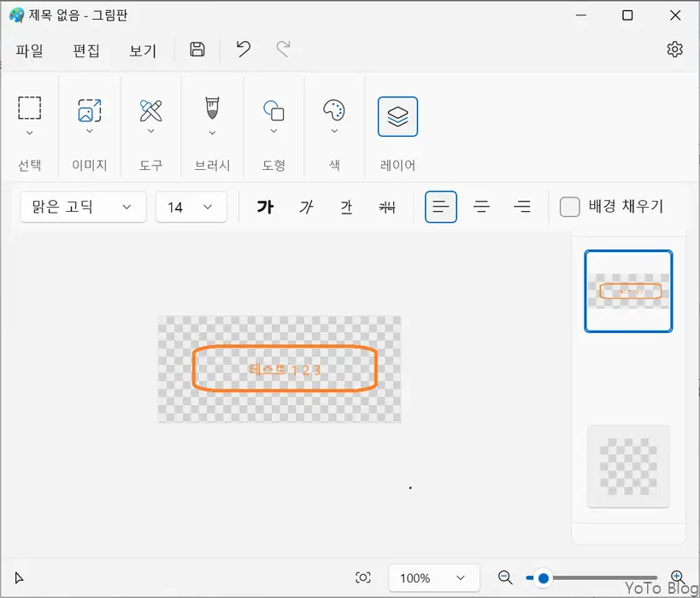Open the font size 14 dropdown
Screen dimensions: 700x598
(x=191, y=207)
